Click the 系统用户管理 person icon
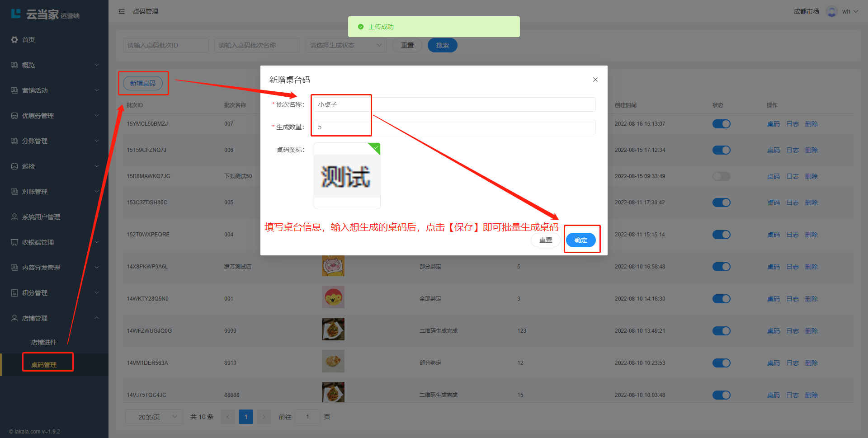Screen dimensions: 868x438 pyautogui.click(x=14, y=217)
